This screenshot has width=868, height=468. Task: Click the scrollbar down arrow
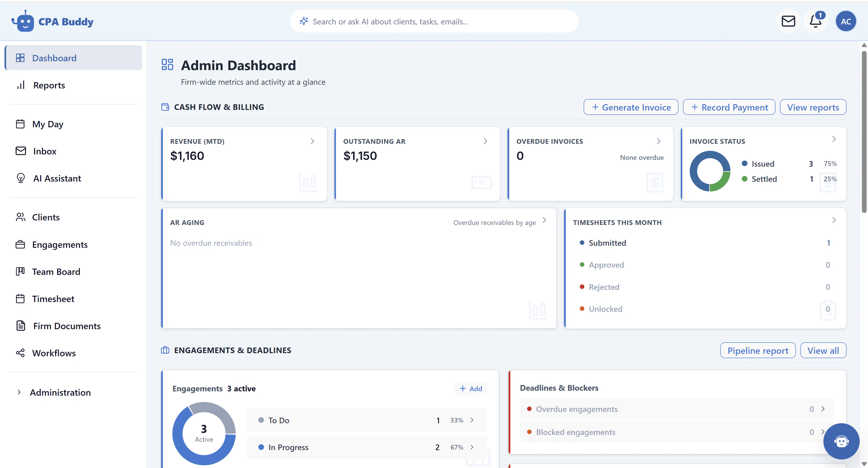(x=864, y=464)
